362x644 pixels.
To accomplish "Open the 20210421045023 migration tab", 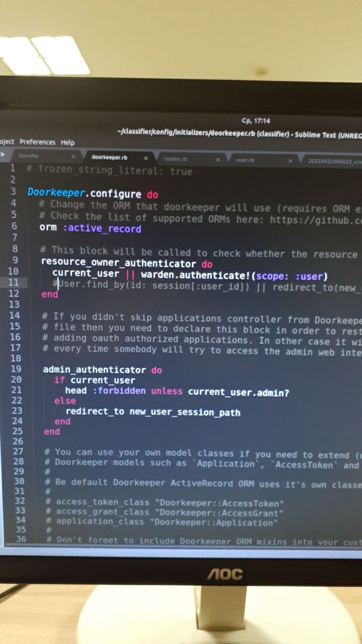I will (x=335, y=161).
